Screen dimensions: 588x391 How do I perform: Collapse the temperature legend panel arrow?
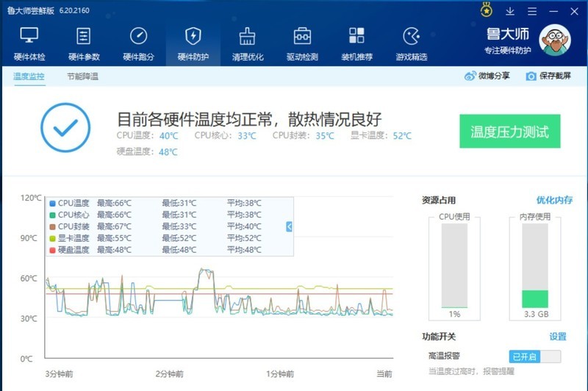click(289, 226)
